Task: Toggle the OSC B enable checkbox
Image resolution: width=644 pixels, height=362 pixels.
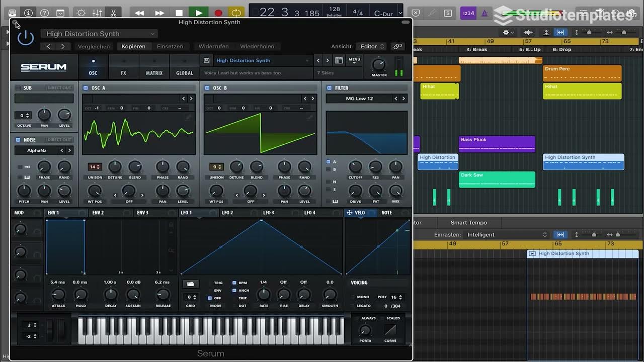Action: 207,88
